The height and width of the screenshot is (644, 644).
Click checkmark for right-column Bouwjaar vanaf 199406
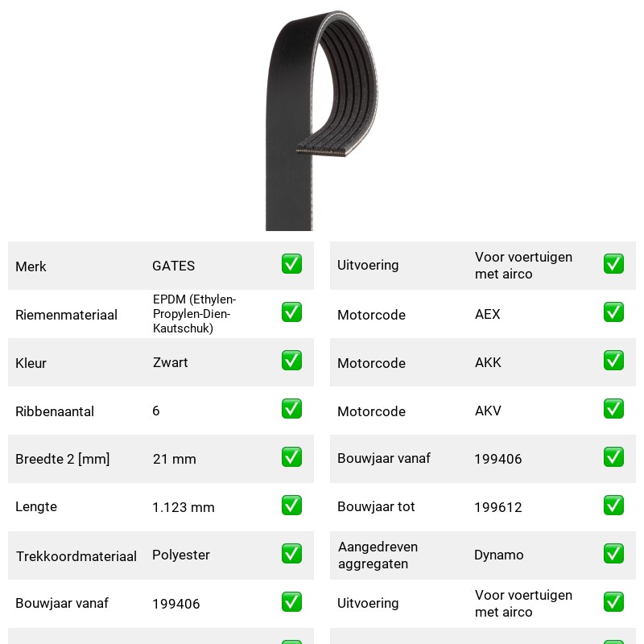613,456
